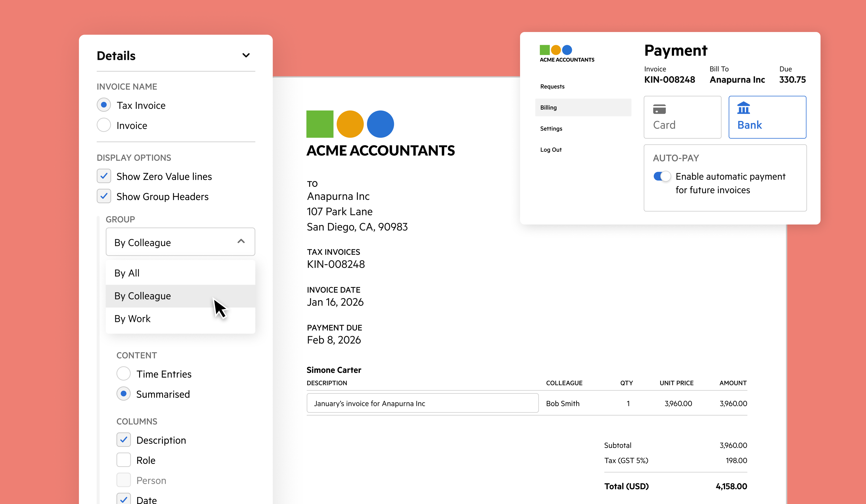The image size is (866, 504).
Task: Select Bank payment method
Action: [x=767, y=117]
